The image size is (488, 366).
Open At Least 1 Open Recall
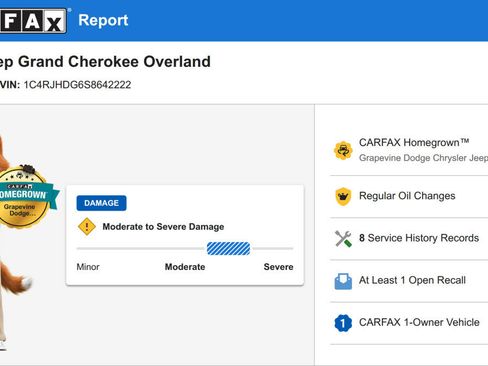(x=409, y=281)
